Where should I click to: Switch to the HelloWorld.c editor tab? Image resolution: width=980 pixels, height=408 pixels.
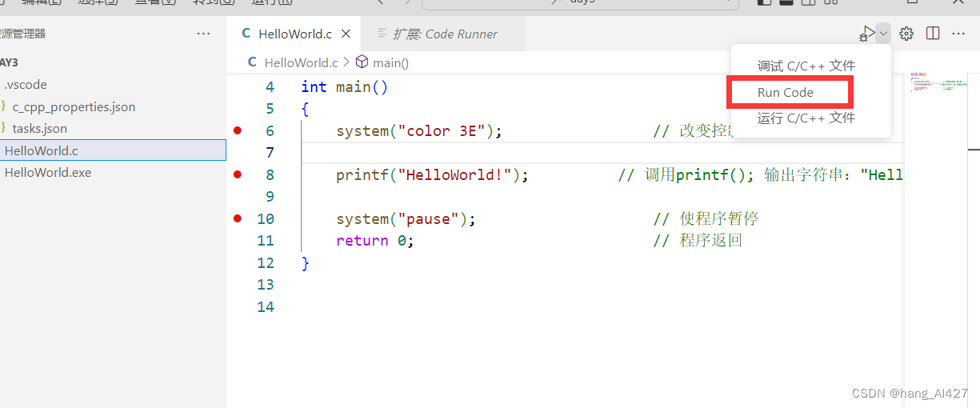click(294, 34)
